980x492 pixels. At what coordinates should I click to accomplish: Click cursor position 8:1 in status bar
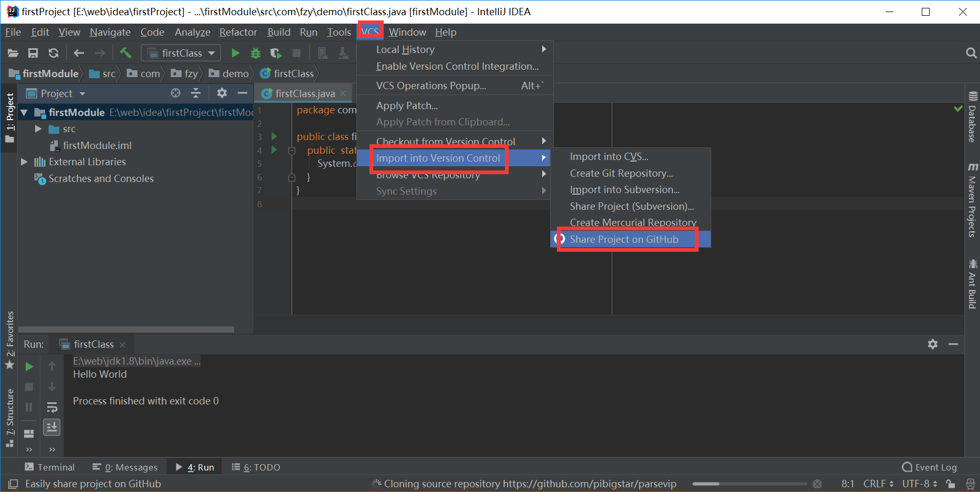848,484
